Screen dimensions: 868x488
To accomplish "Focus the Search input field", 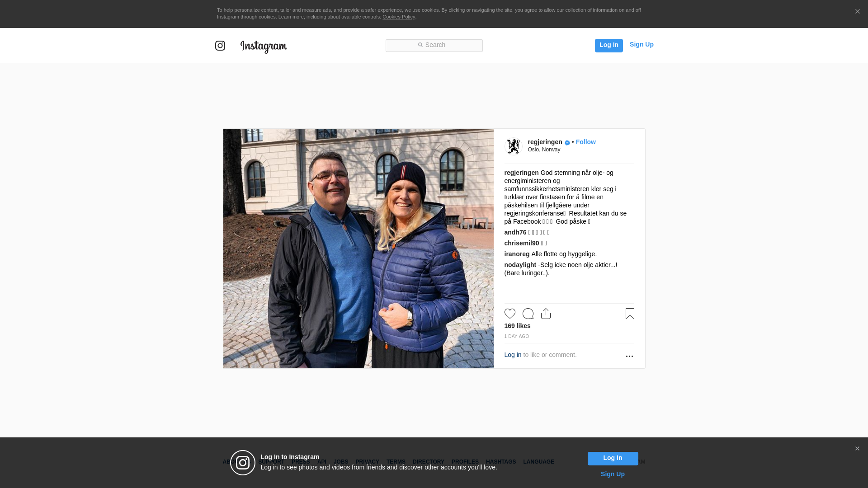I will pos(434,45).
